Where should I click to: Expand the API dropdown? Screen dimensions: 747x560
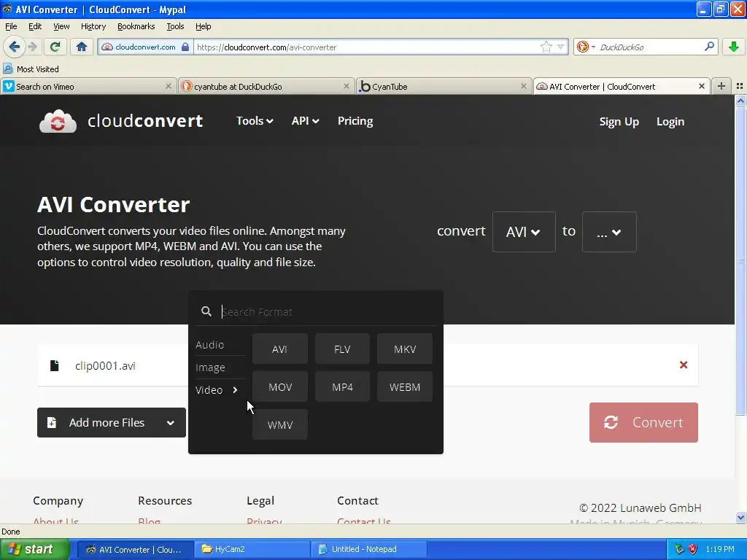(305, 121)
